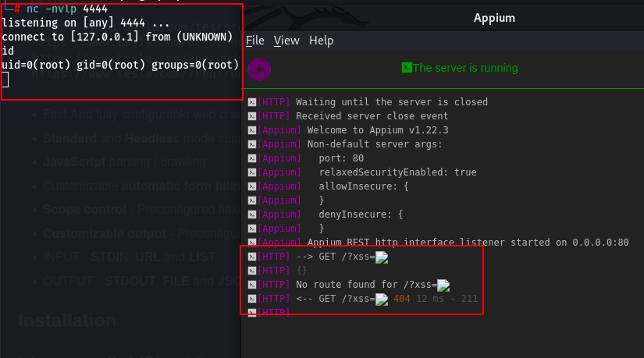Click log icon beside 'allowInsecure: {'
644x358 pixels.
pyautogui.click(x=252, y=186)
